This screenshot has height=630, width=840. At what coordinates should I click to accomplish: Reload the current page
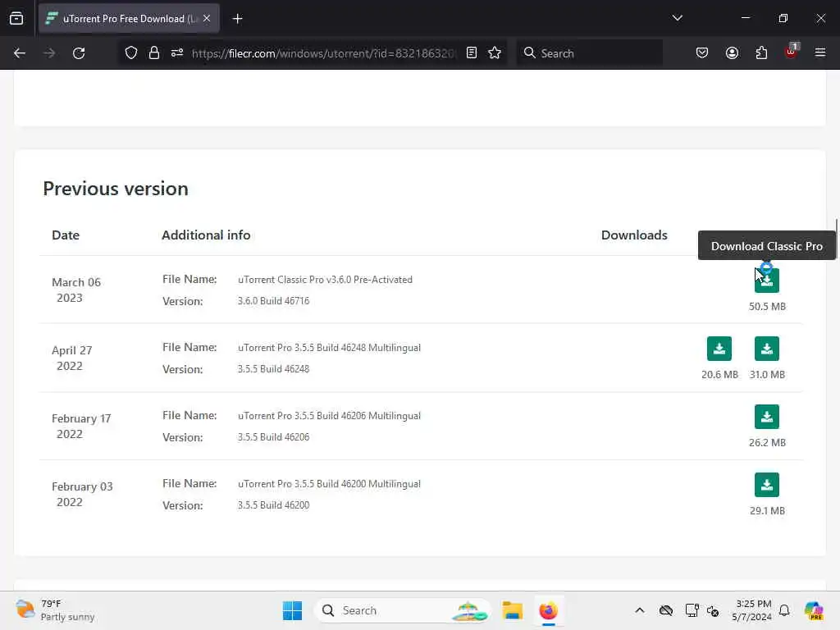pyautogui.click(x=79, y=53)
